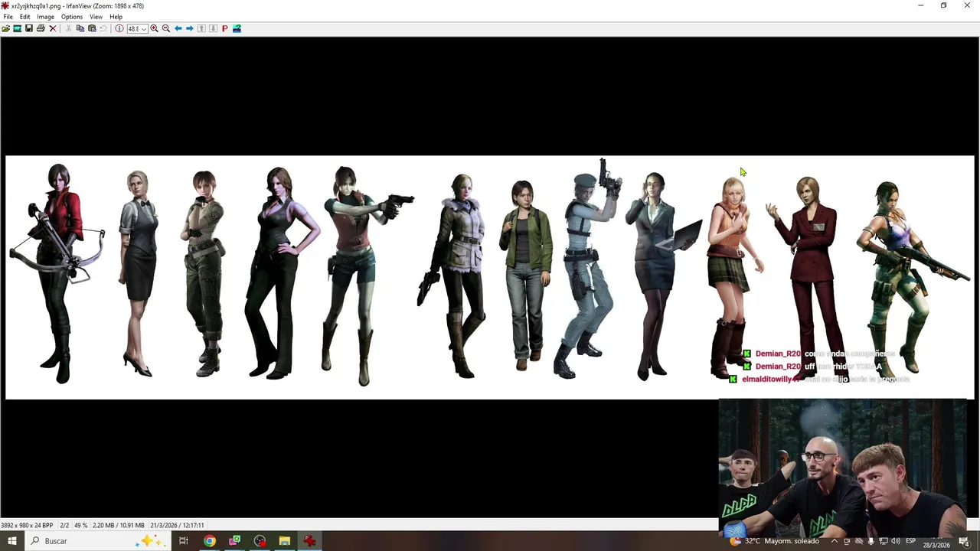Open the View menu
Screen dimensions: 980x551
[96, 17]
